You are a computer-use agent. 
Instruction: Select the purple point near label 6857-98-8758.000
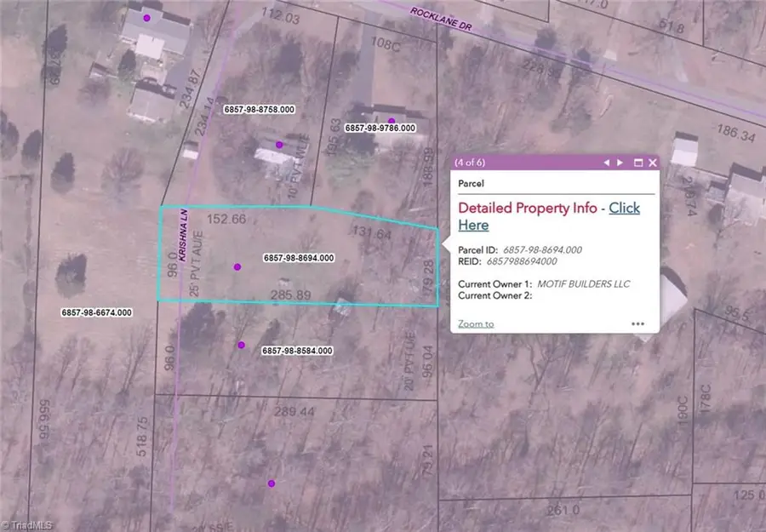pyautogui.click(x=279, y=145)
